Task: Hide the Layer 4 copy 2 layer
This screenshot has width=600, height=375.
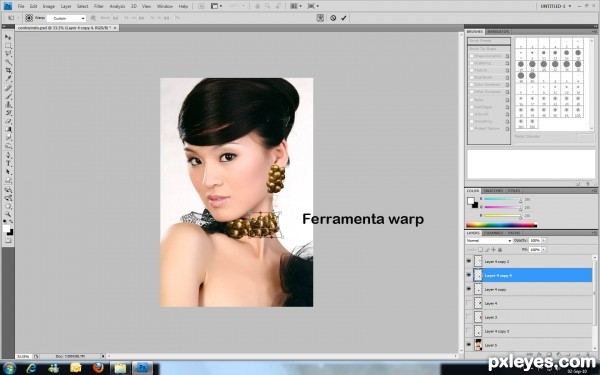Action: (x=469, y=261)
